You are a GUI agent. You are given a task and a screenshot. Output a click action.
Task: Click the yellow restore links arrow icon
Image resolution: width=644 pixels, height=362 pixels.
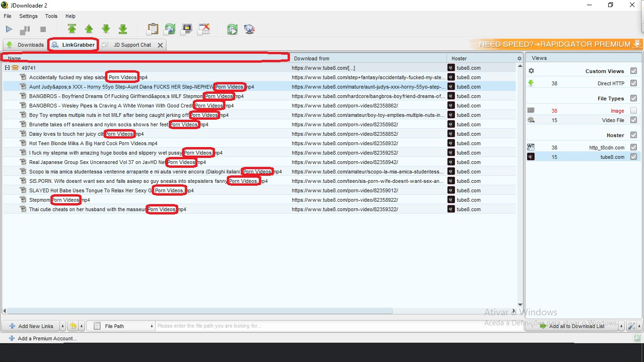click(x=73, y=326)
